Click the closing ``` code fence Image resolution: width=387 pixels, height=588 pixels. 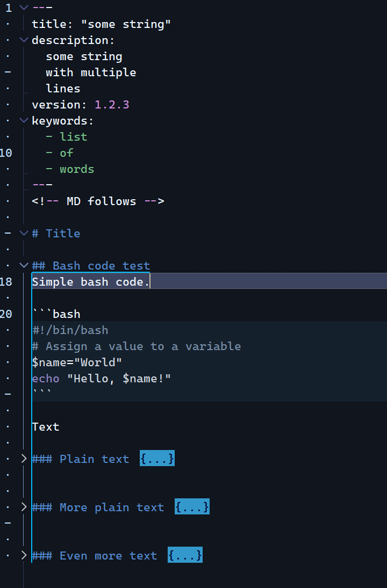(42, 392)
